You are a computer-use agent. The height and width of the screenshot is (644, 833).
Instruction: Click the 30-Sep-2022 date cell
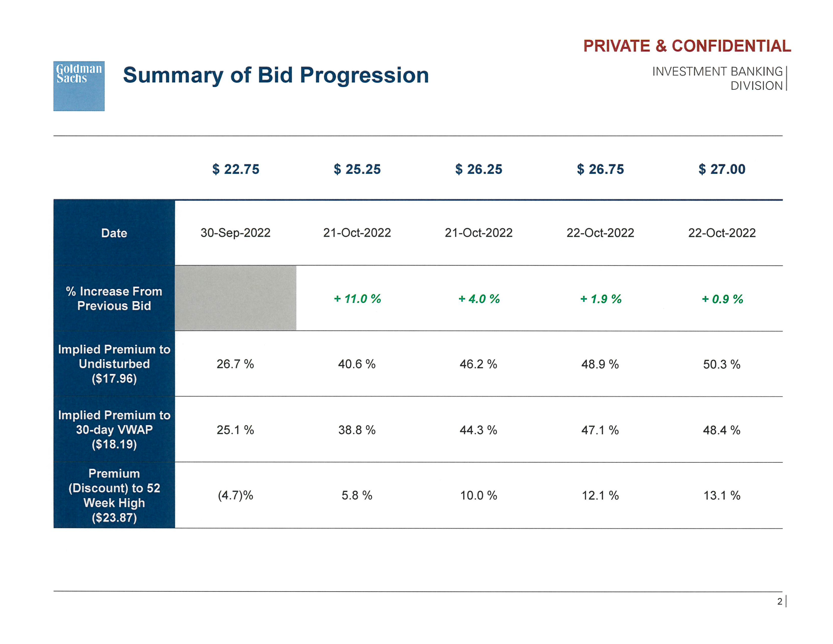tap(235, 233)
